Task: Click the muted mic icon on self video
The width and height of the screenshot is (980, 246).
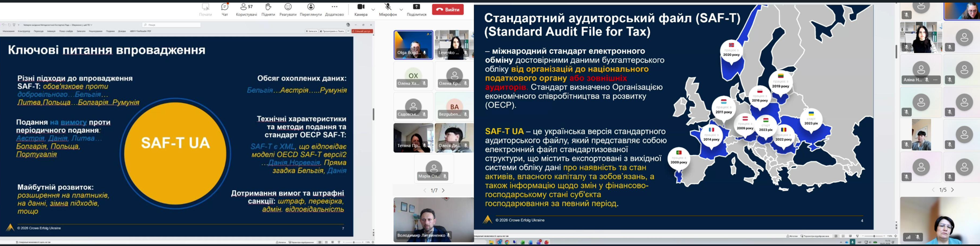Action: pyautogui.click(x=918, y=237)
